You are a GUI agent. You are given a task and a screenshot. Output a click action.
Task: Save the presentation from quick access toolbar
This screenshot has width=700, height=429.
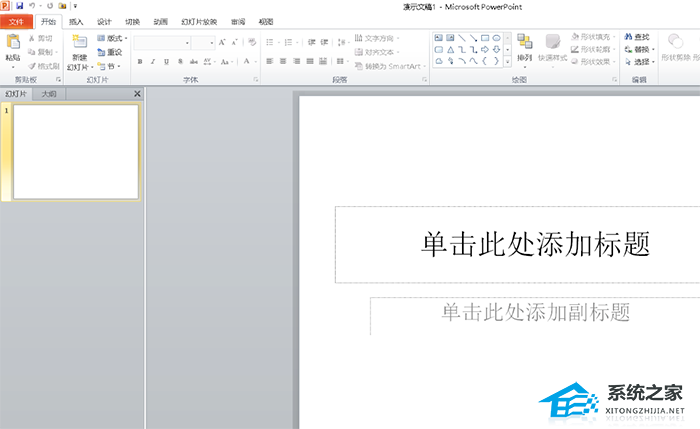pos(19,6)
